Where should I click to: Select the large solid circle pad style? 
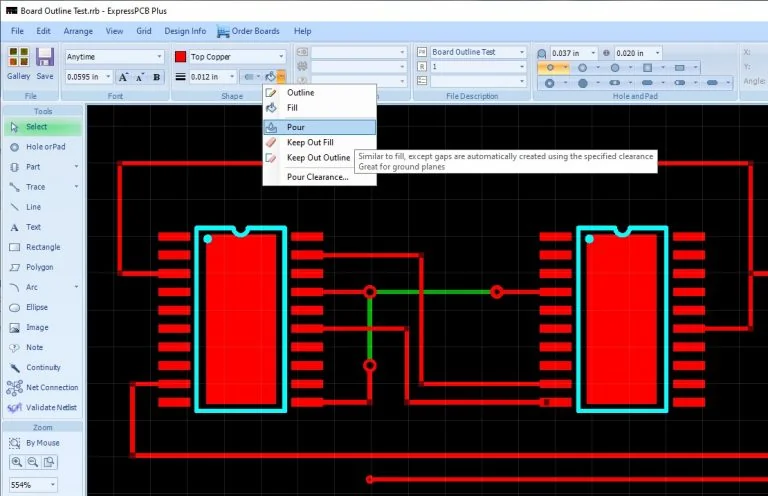pyautogui.click(x=582, y=83)
